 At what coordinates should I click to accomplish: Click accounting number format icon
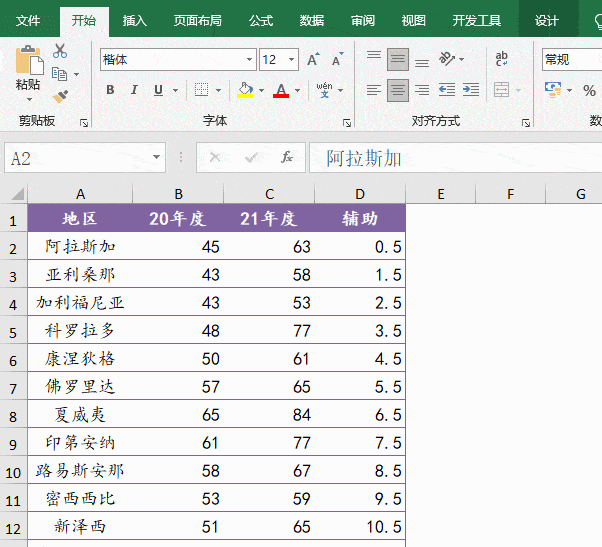point(553,90)
